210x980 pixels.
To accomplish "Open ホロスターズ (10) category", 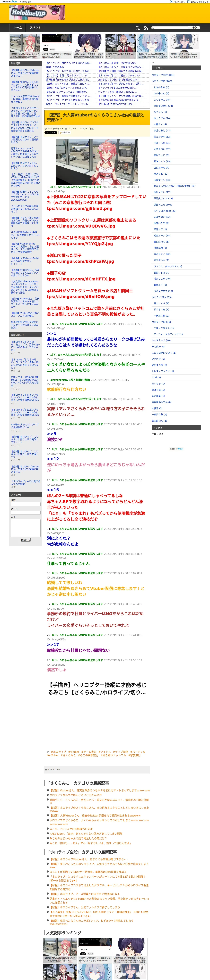I will (161, 341).
